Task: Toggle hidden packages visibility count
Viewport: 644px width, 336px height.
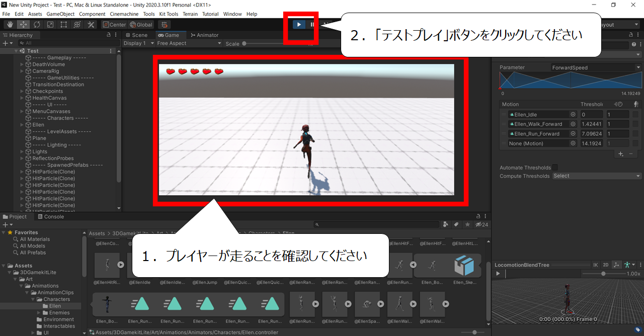Action: pos(481,224)
